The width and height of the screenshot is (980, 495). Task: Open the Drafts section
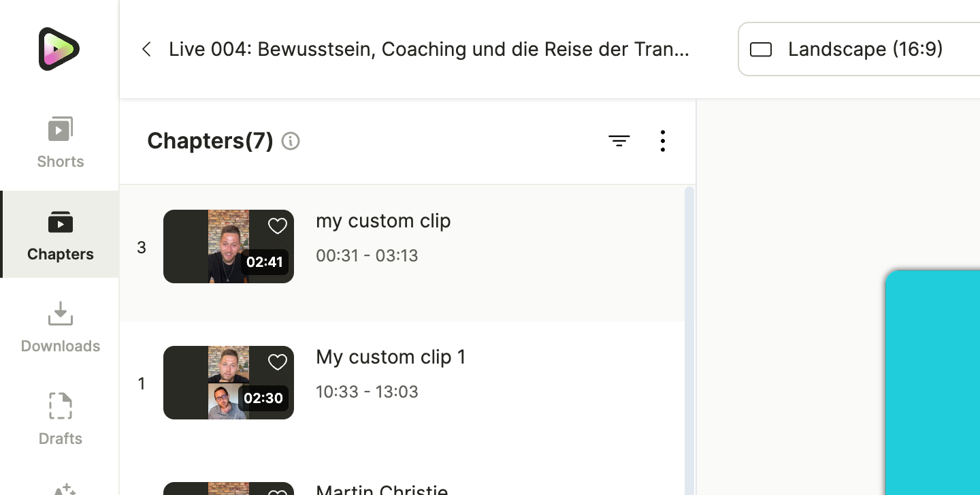61,419
